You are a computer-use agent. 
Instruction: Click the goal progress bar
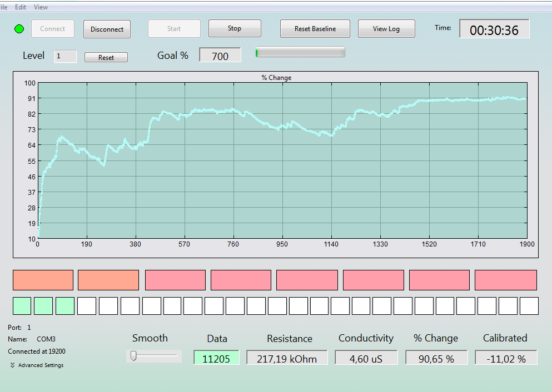(x=300, y=52)
